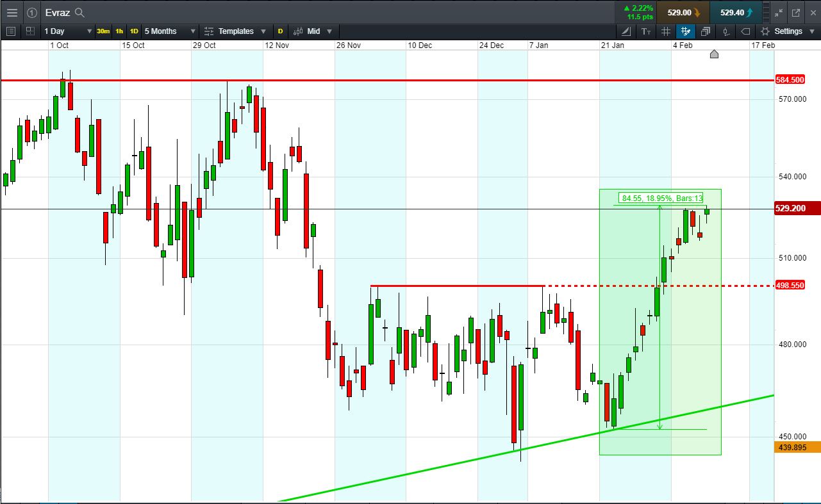The height and width of the screenshot is (504, 821).
Task: Click the buy price 529.40 button
Action: pyautogui.click(x=736, y=12)
